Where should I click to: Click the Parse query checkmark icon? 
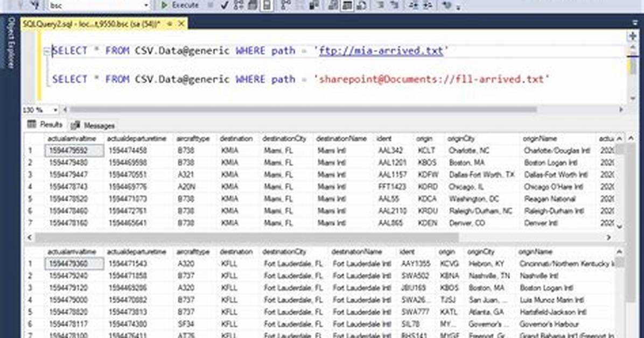point(225,5)
